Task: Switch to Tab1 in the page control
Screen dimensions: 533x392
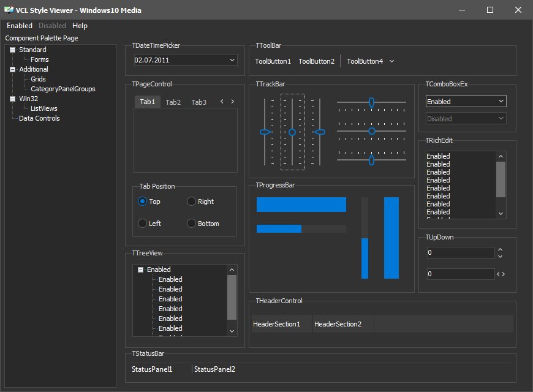Action: (147, 102)
